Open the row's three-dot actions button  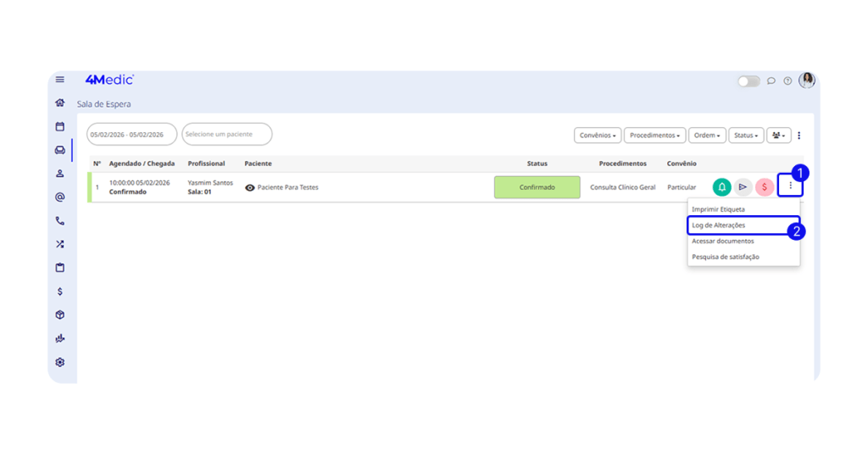click(x=790, y=186)
